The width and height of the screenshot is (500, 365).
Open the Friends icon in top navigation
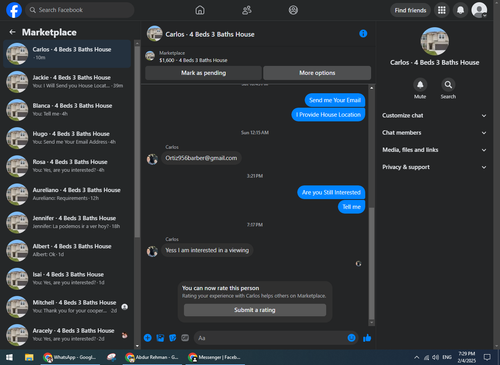click(247, 10)
